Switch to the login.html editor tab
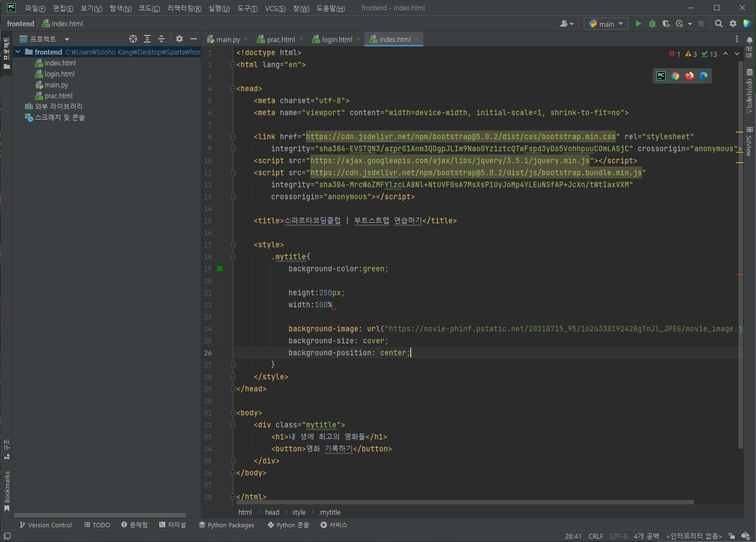Viewport: 756px width, 542px height. point(336,39)
